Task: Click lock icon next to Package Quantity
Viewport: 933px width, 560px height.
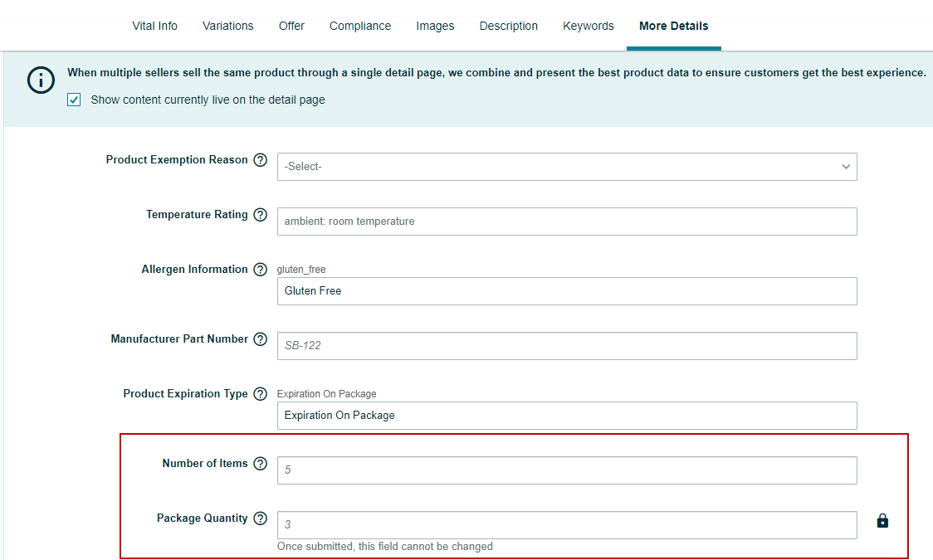Action: [x=882, y=521]
